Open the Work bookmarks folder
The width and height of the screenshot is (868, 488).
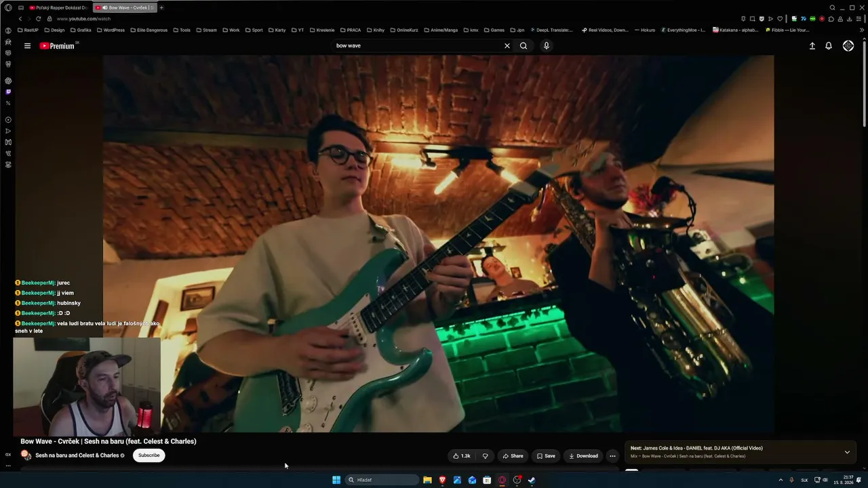tap(231, 30)
